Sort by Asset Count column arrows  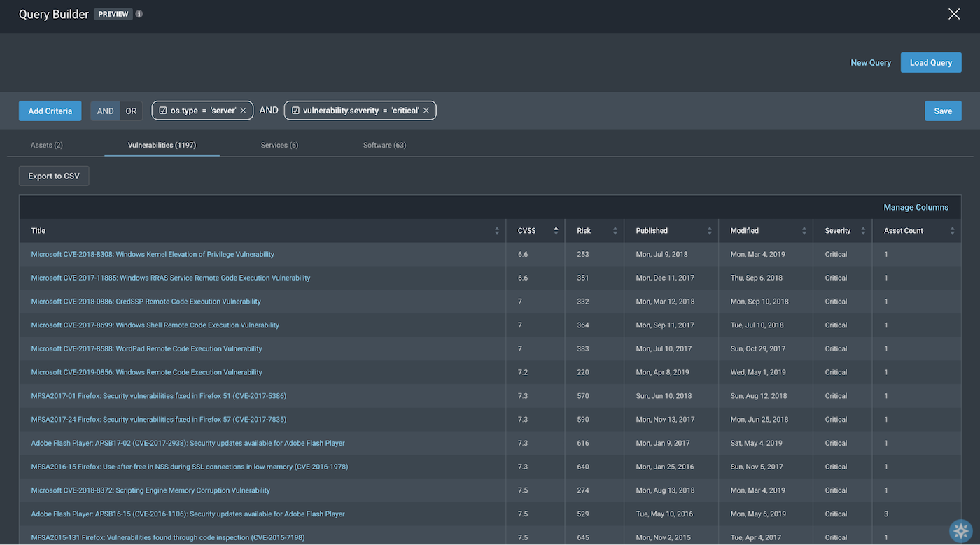[952, 231]
